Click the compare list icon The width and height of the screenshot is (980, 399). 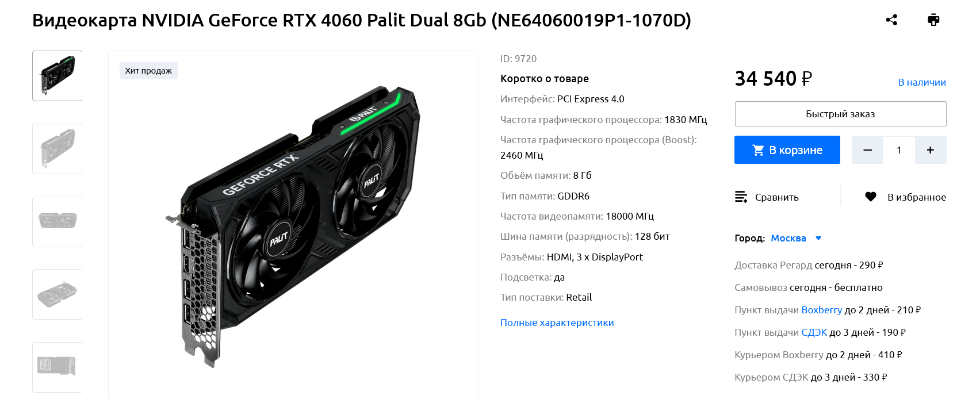[741, 197]
